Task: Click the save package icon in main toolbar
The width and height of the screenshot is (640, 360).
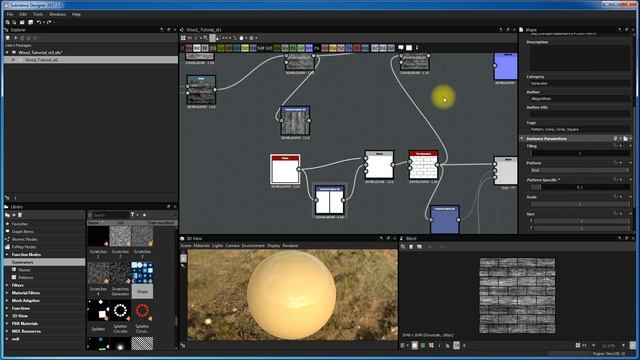Action: (22, 22)
